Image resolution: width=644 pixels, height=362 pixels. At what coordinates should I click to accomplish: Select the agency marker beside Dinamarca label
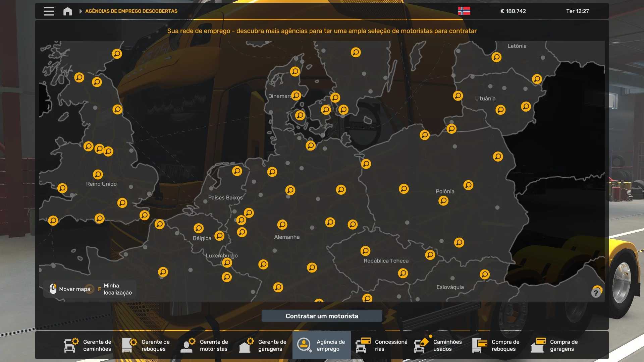(296, 96)
